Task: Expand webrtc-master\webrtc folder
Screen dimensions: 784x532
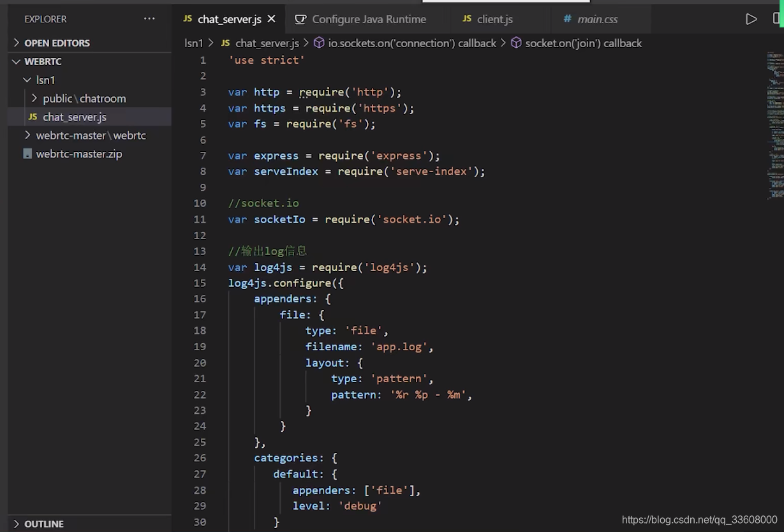Action: (x=89, y=135)
